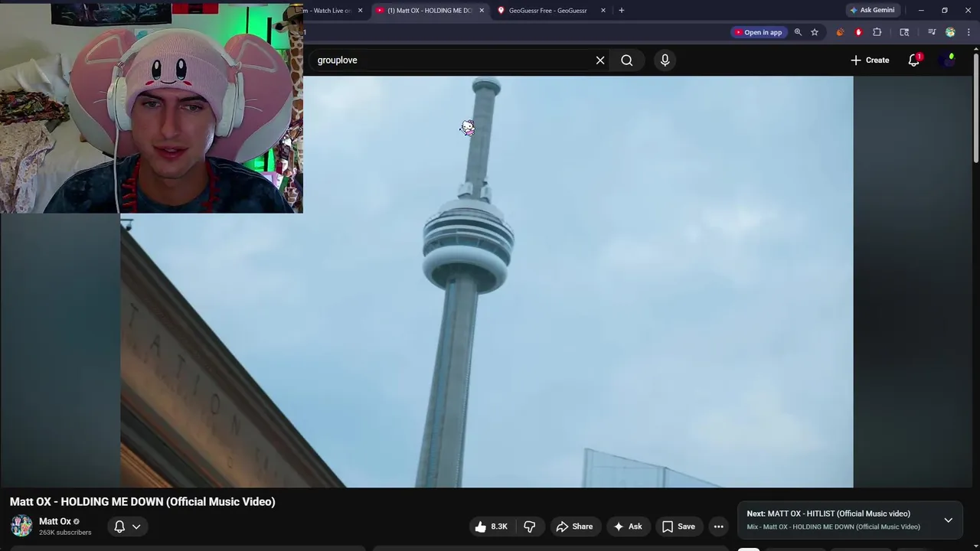The width and height of the screenshot is (980, 551).
Task: Close the Watch Live tab
Action: 360,11
